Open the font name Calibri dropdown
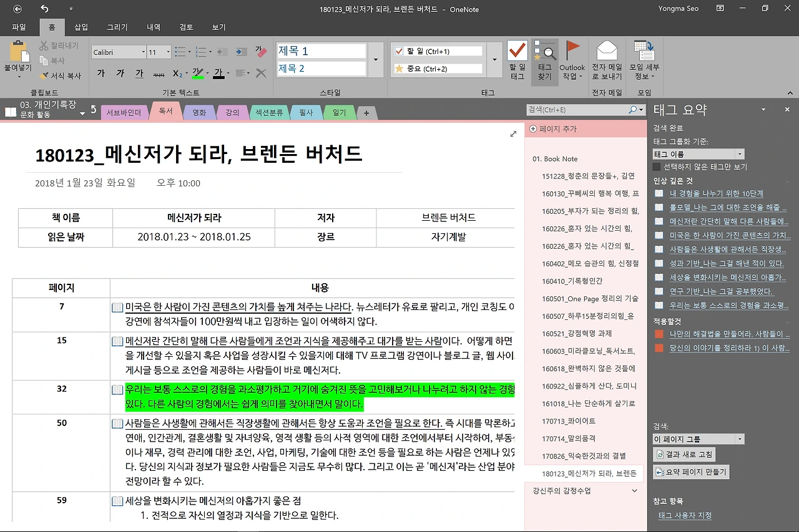 143,52
